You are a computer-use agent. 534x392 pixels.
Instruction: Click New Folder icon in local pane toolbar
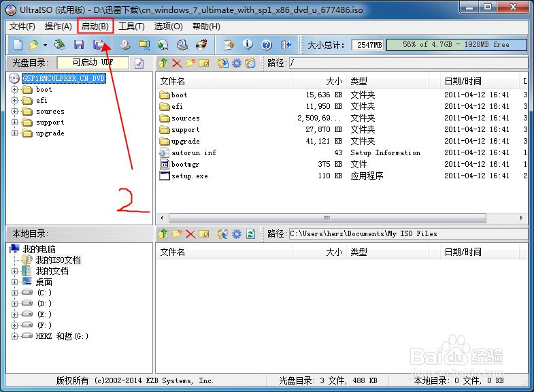pos(177,234)
